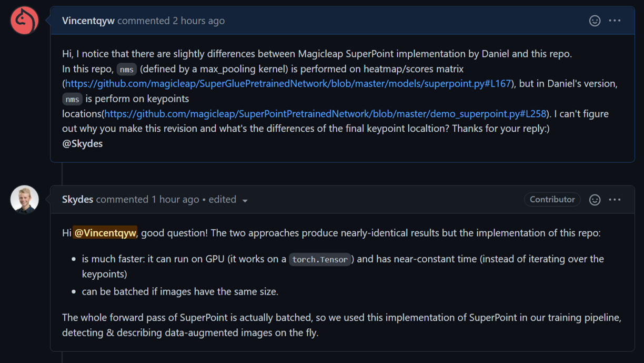Image resolution: width=644 pixels, height=363 pixels.
Task: Add emoji reaction to Vincentqyw's comment
Action: [595, 21]
